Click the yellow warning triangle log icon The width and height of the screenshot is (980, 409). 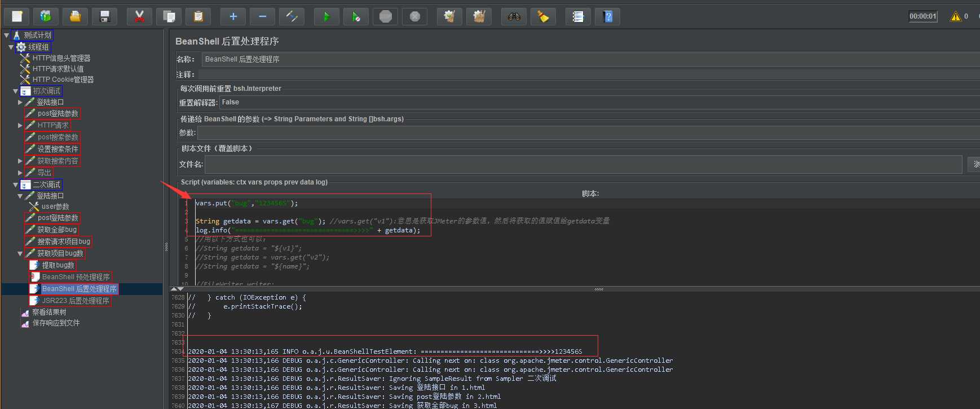click(x=955, y=16)
